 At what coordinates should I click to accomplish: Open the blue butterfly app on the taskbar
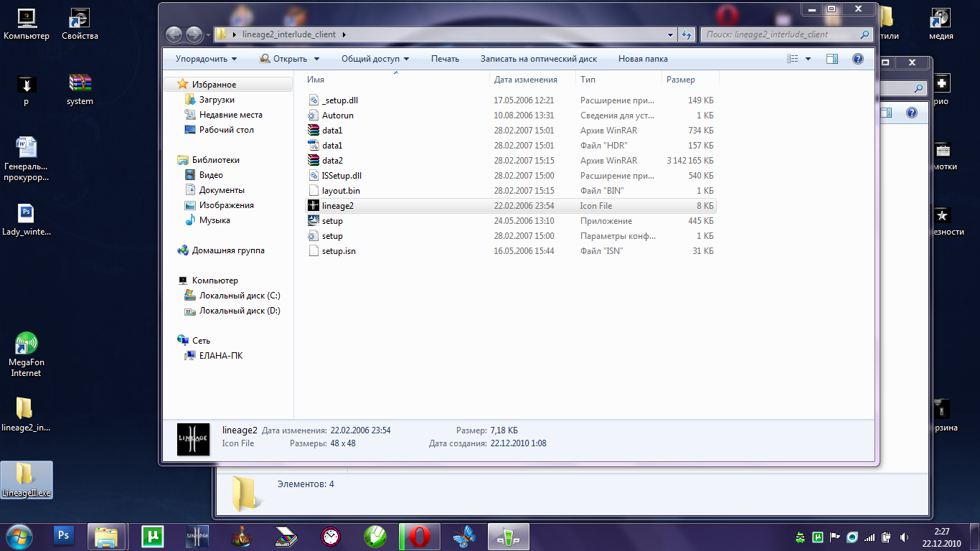click(464, 535)
